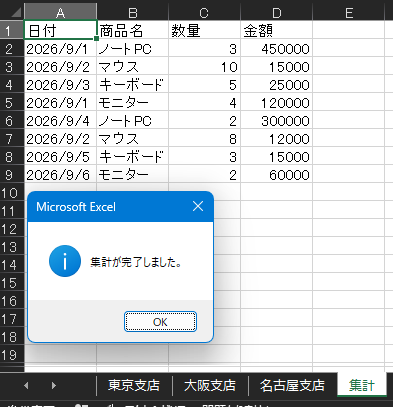Click the date cell 2026/9/6
The width and height of the screenshot is (410, 407).
click(x=60, y=175)
